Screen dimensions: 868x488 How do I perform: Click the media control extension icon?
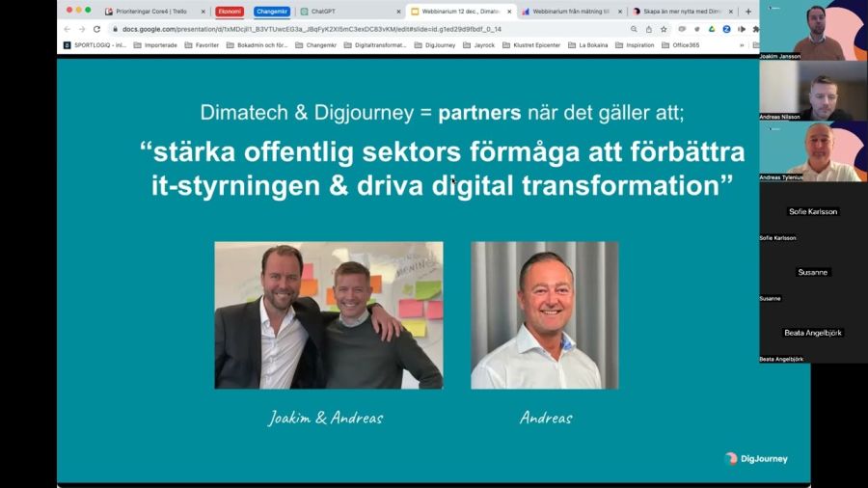[742, 29]
